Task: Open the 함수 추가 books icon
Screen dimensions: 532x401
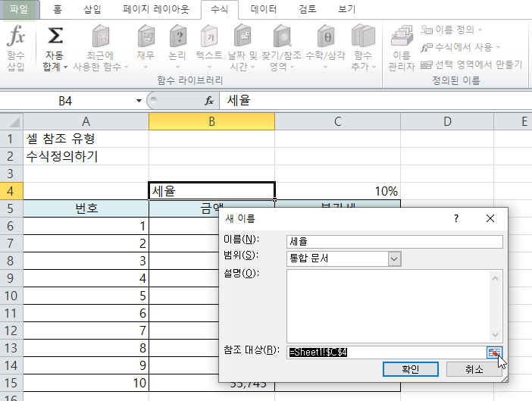Action: click(x=363, y=36)
